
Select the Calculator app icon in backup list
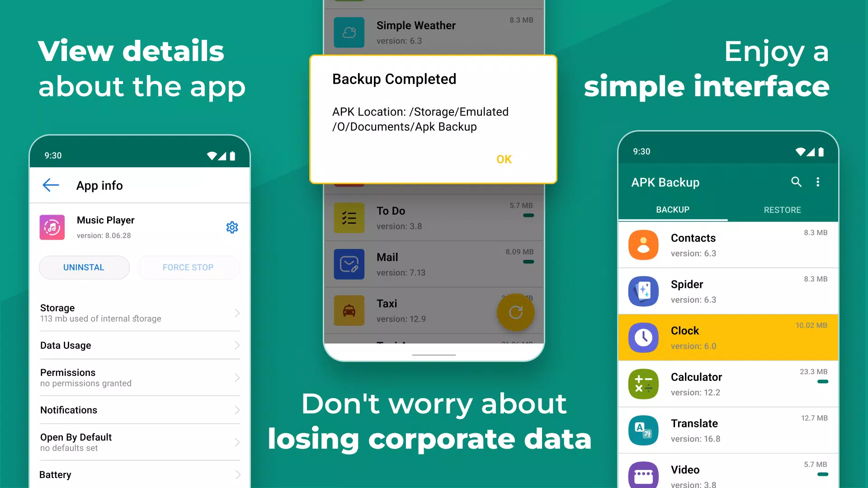click(x=643, y=383)
